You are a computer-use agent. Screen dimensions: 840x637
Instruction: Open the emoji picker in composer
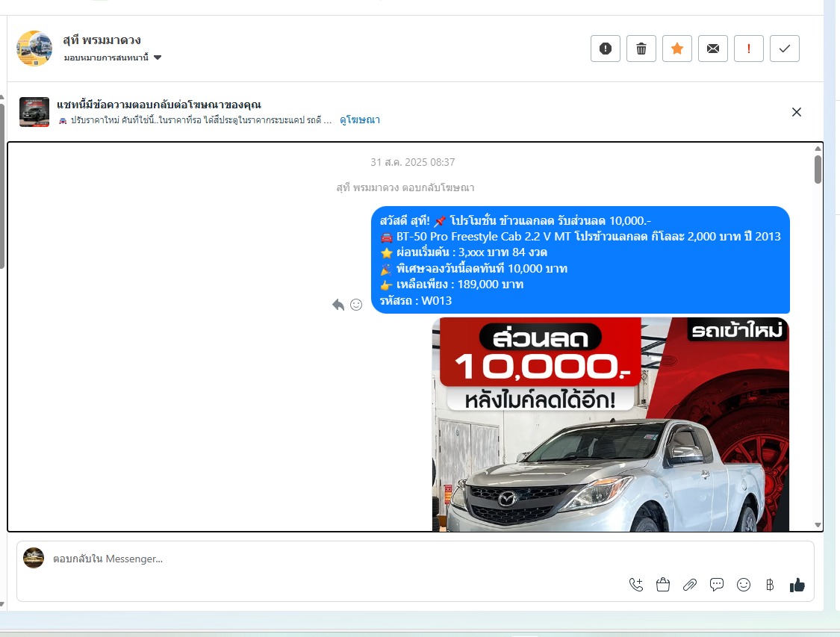744,585
